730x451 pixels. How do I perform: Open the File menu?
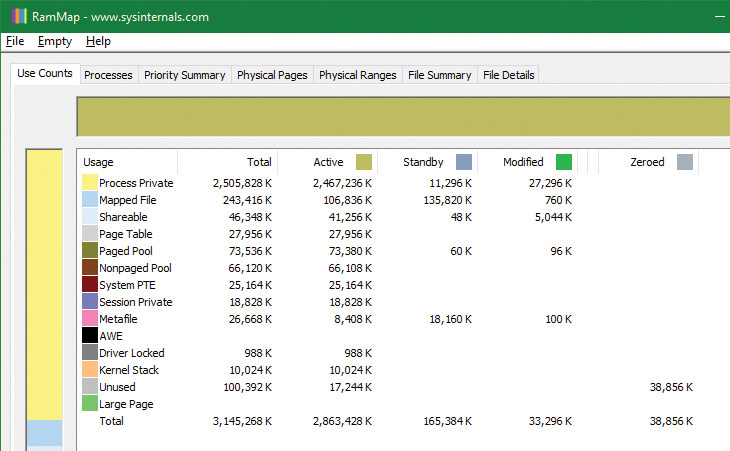pyautogui.click(x=15, y=41)
